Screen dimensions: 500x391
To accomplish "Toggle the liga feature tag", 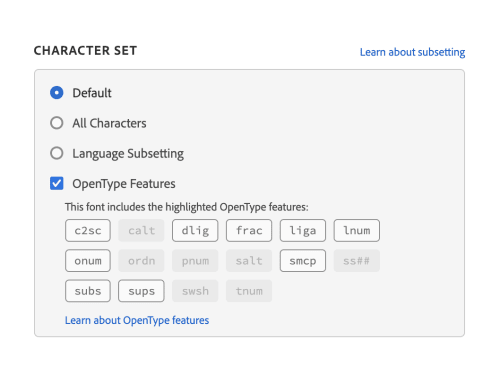I will [x=303, y=230].
